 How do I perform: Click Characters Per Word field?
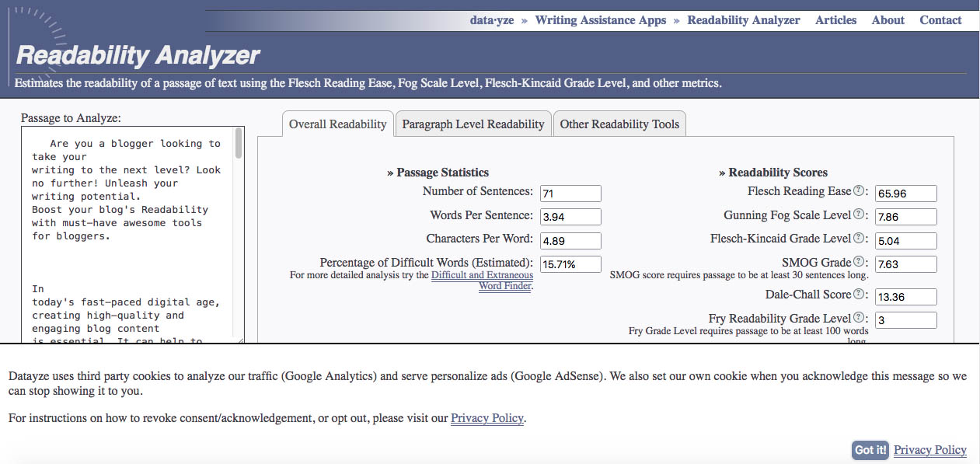pos(570,241)
